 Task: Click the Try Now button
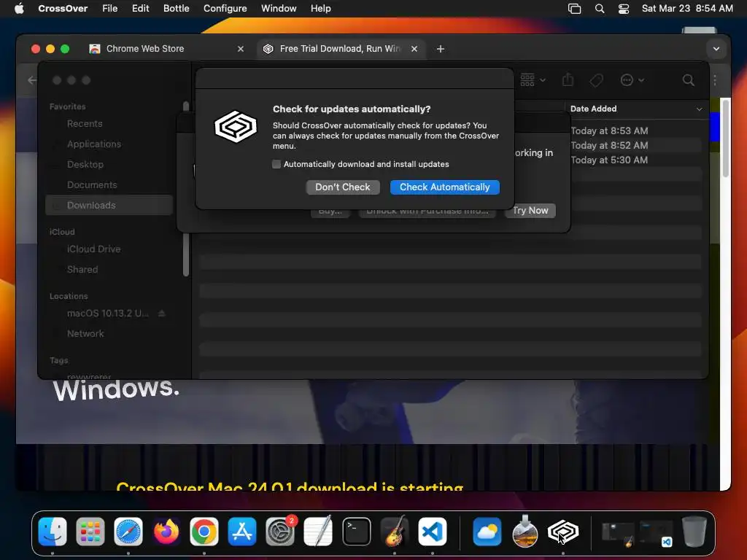[x=530, y=211]
